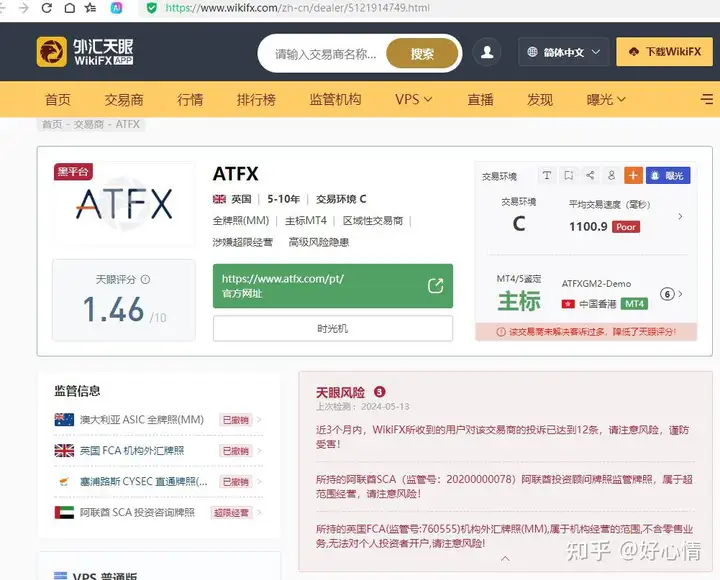The width and height of the screenshot is (720, 580).
Task: Expand the 曝光 menu dropdown
Action: click(x=606, y=99)
